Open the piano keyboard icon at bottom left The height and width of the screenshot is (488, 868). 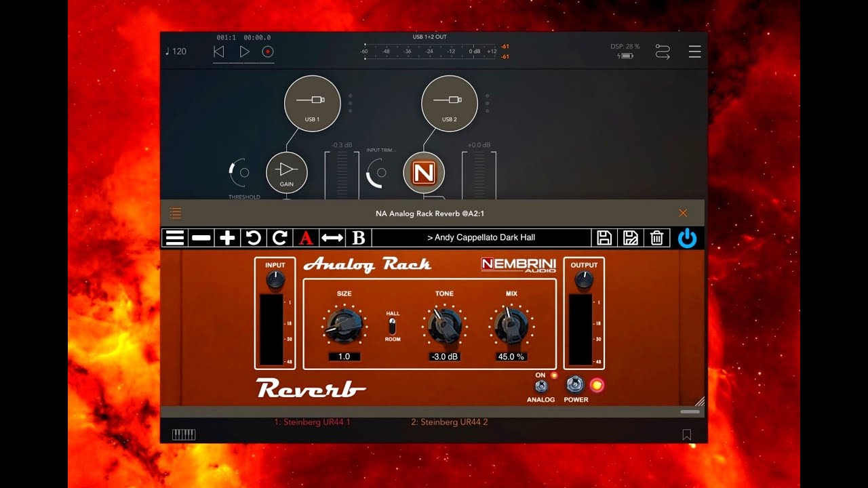point(184,434)
